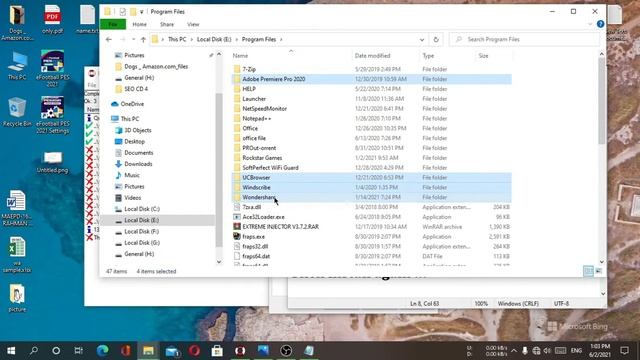Select the Wondershare folder
640x360 pixels.
point(371,197)
